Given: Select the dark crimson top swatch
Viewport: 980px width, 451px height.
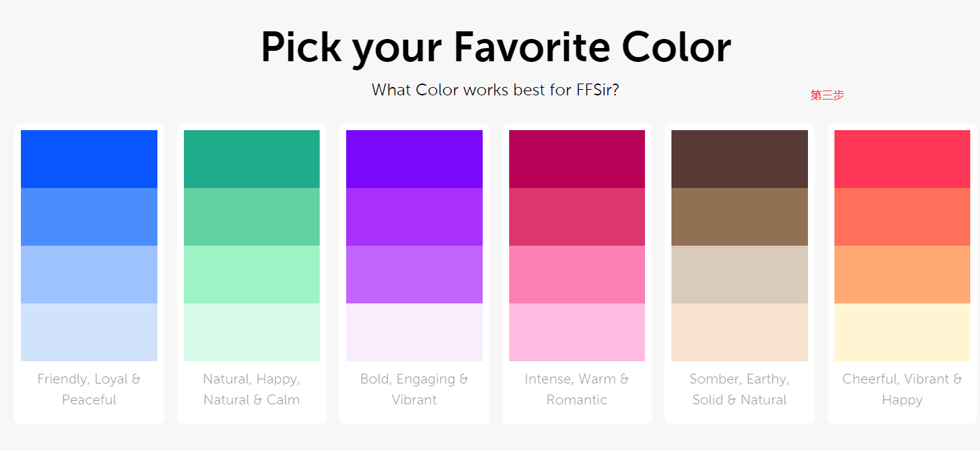Looking at the screenshot, I should 577,159.
